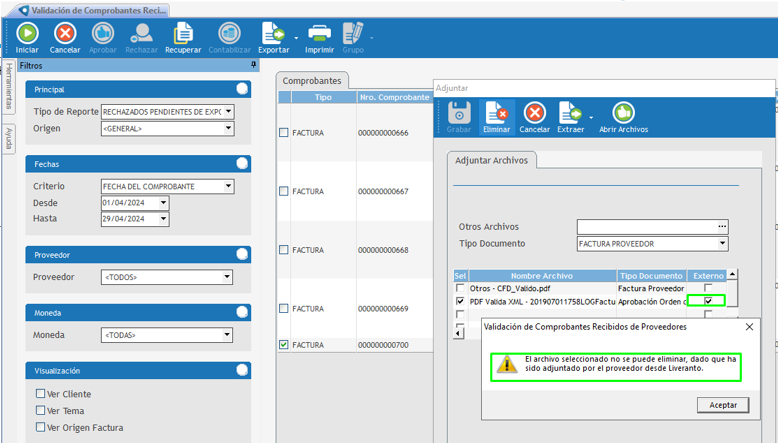Viewport: 778px width, 443px height.
Task: Check the box for comprobante 000000000669
Action: (x=283, y=308)
